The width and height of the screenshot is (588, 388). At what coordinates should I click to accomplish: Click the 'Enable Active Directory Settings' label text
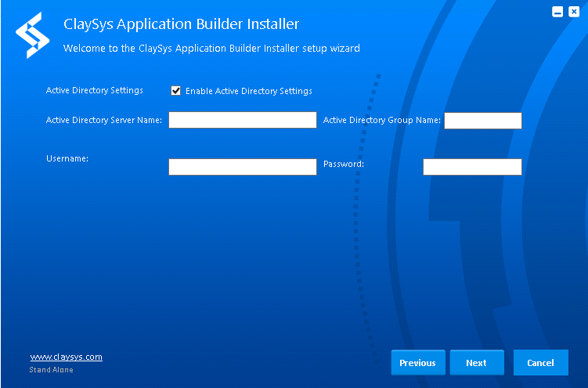pyautogui.click(x=249, y=91)
